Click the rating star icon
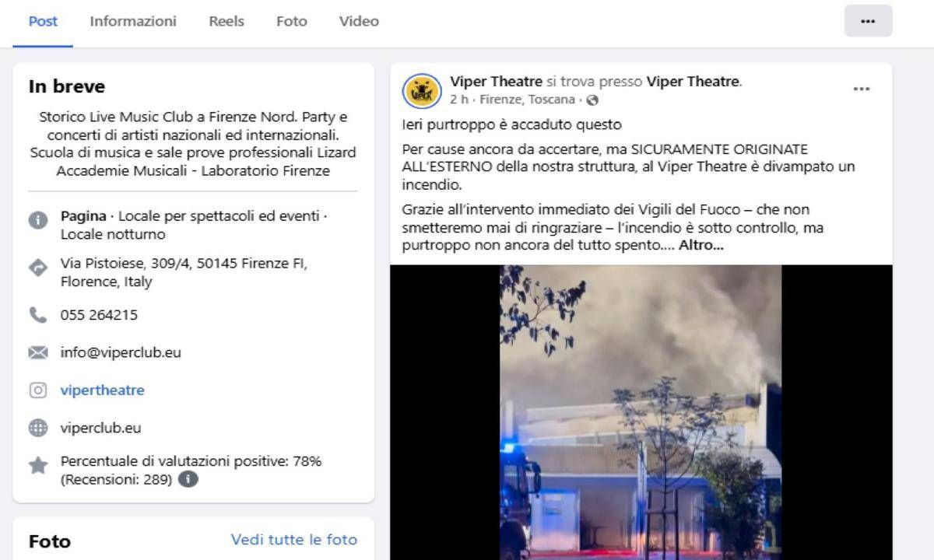934x560 pixels. (38, 466)
